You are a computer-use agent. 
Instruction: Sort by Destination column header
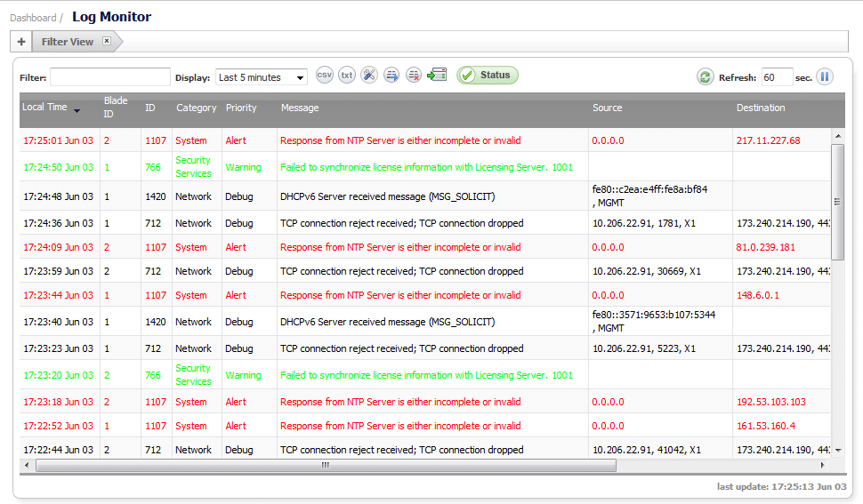click(x=761, y=108)
